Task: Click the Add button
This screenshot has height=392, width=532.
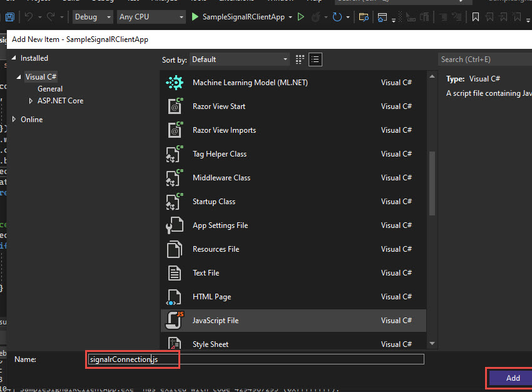Action: point(513,378)
